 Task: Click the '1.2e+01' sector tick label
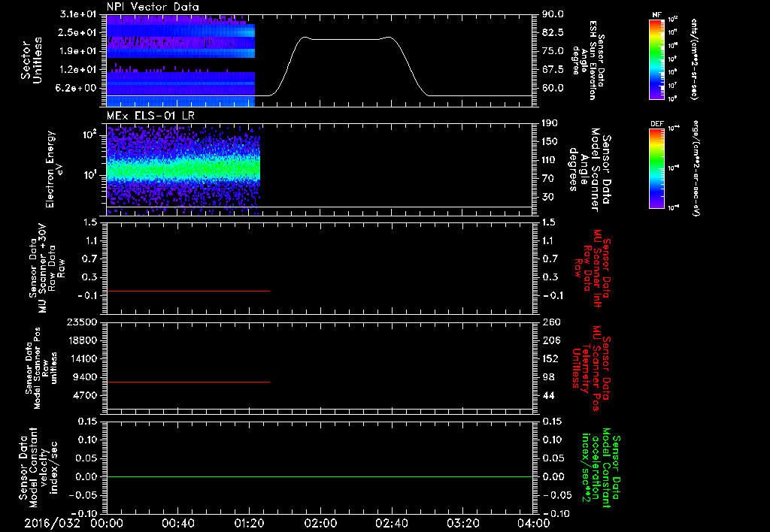(79, 70)
